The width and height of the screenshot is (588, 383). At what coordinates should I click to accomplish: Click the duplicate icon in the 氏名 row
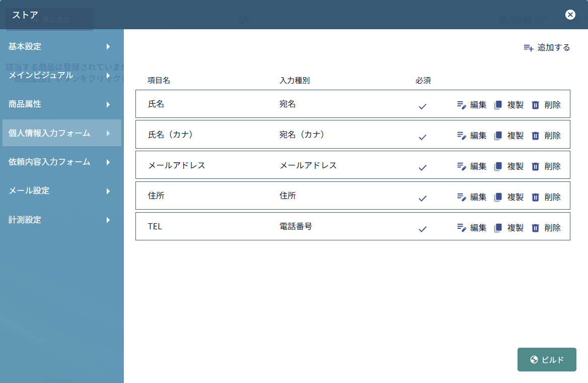(498, 105)
